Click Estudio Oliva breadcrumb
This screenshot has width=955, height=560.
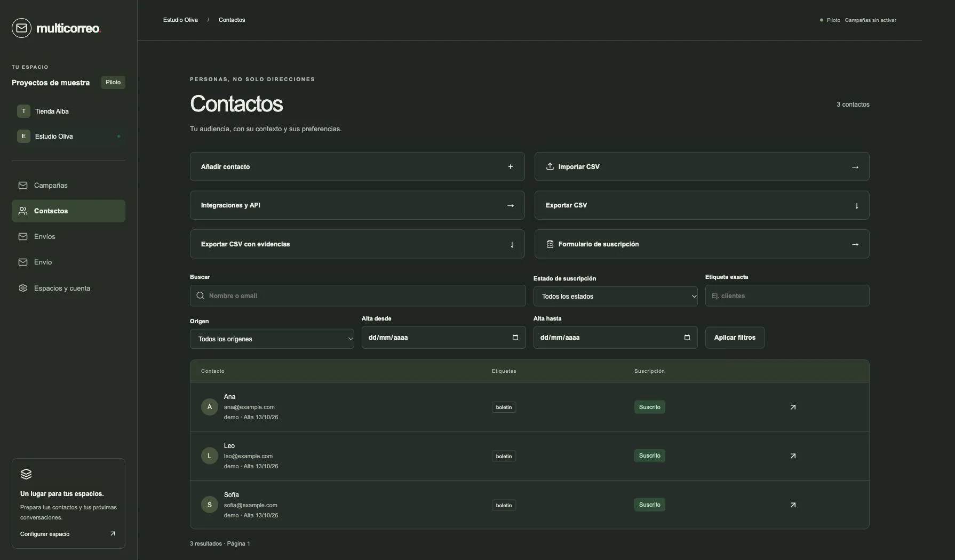coord(180,20)
